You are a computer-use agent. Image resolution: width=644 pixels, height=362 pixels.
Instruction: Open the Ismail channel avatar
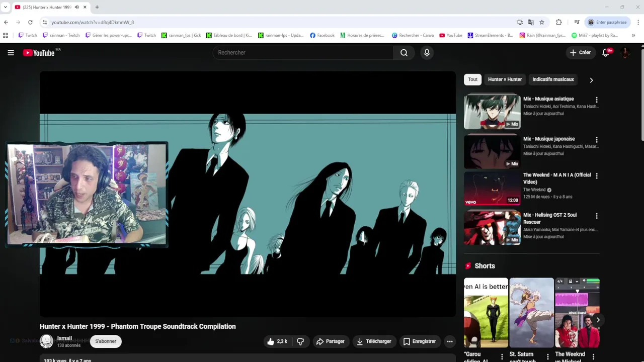click(x=46, y=341)
